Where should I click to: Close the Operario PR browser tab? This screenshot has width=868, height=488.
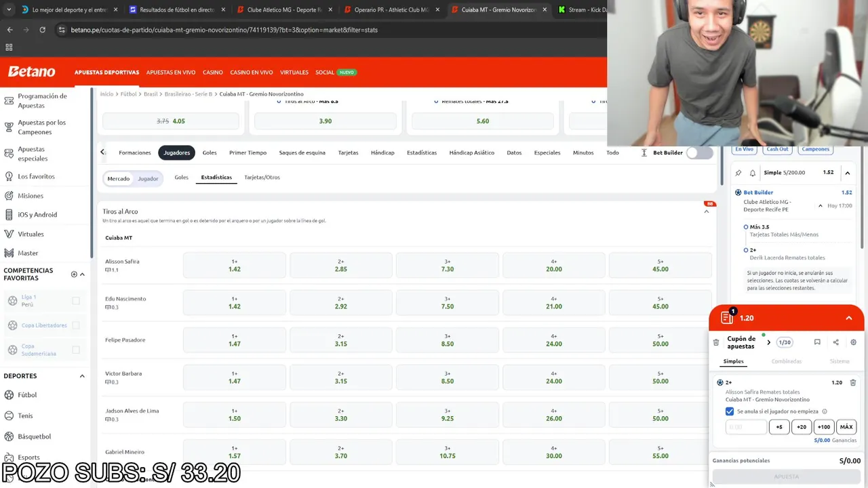437,9
